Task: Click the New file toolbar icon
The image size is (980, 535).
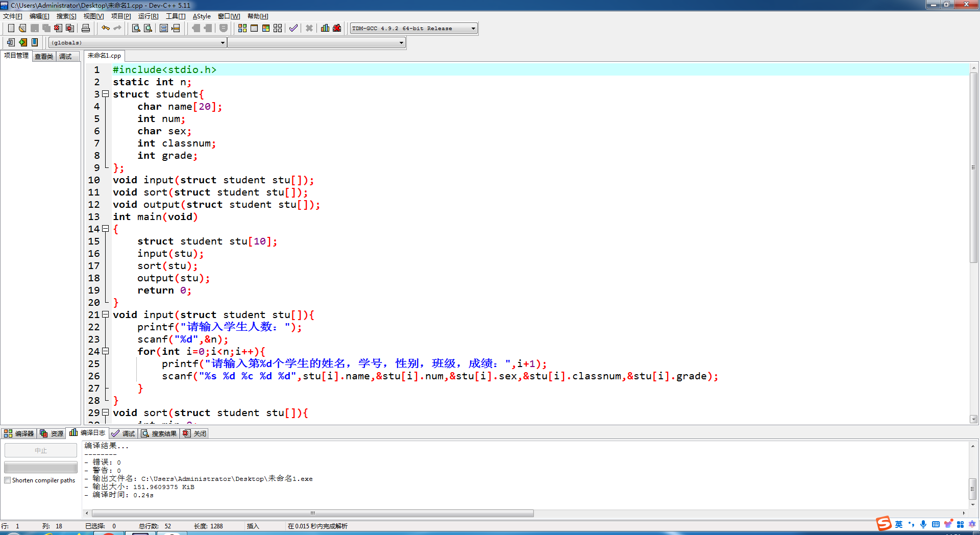Action: 11,28
